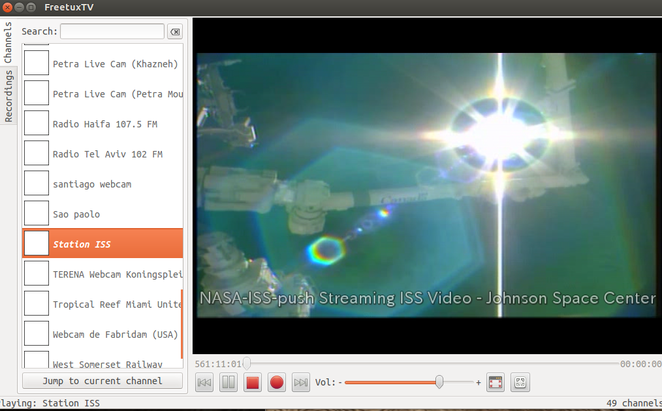
Task: Select Tropical Reef Miami channel
Action: click(x=103, y=304)
